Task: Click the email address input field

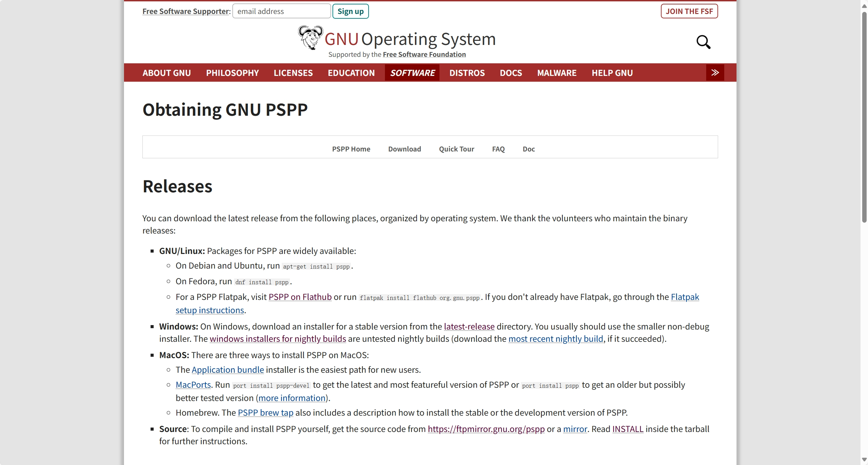Action: coord(281,11)
